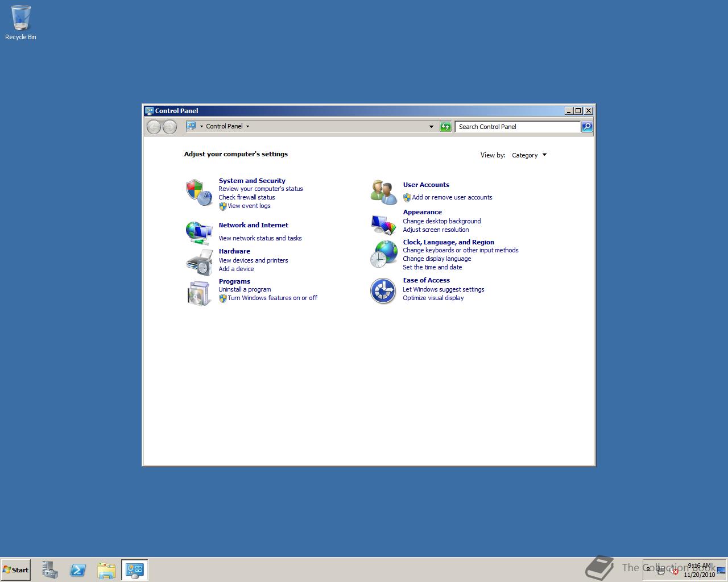Screen dimensions: 728x582
Task: Open the Clock, Language, and Region globe icon
Action: pyautogui.click(x=383, y=253)
